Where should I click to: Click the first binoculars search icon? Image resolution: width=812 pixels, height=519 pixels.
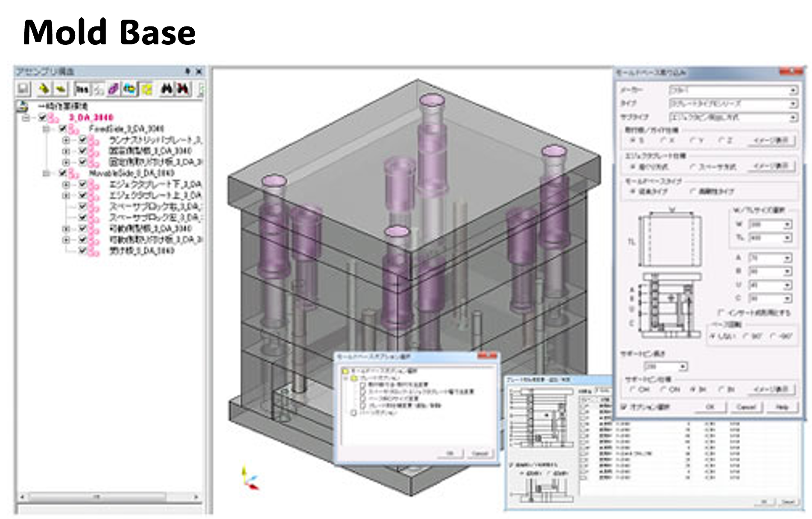coord(166,89)
